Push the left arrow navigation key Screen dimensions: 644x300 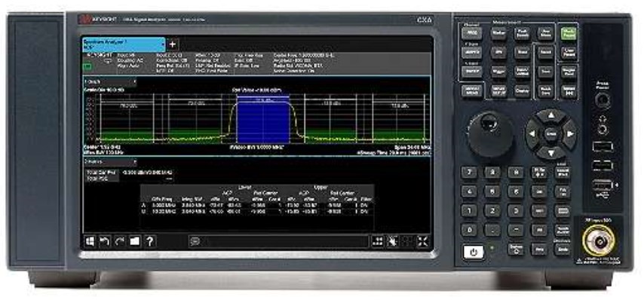click(x=533, y=133)
